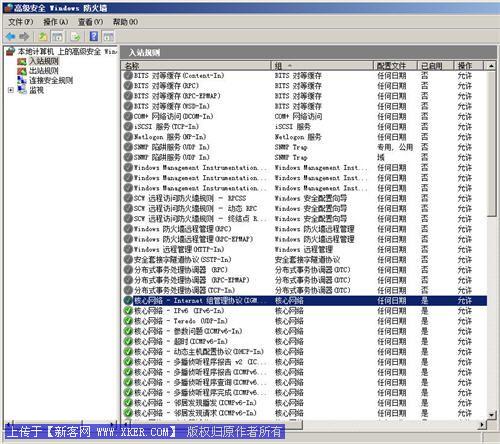The height and width of the screenshot is (444, 500).
Task: Click the Export list toolbar icon
Action: (76, 36)
